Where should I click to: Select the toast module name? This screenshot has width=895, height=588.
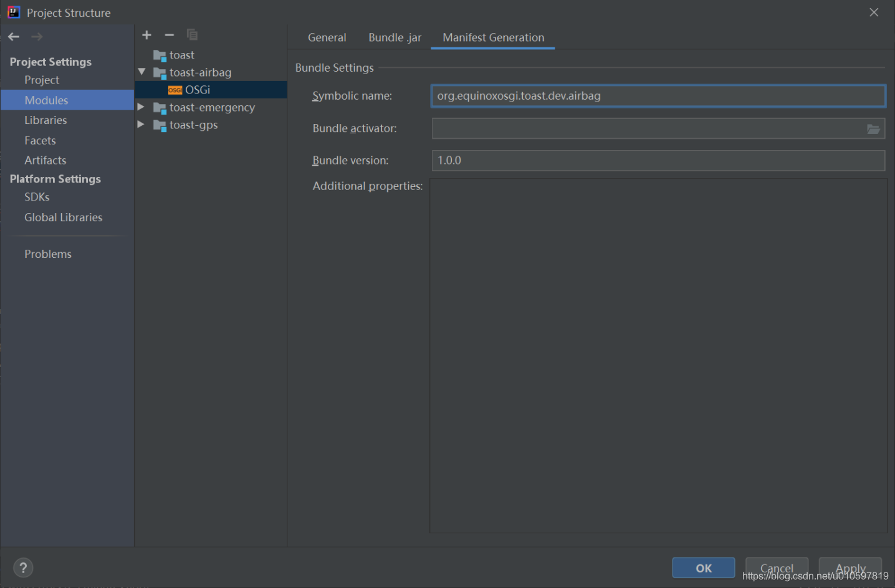pos(182,55)
